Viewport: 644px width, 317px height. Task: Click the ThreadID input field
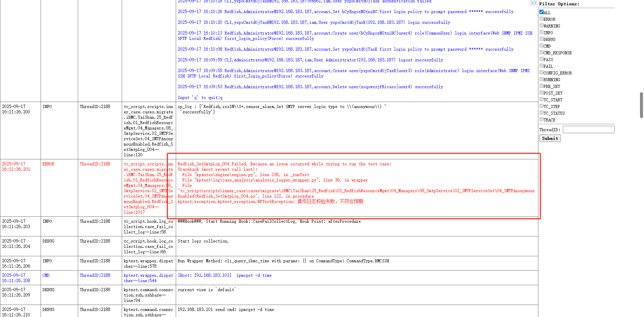(588, 129)
